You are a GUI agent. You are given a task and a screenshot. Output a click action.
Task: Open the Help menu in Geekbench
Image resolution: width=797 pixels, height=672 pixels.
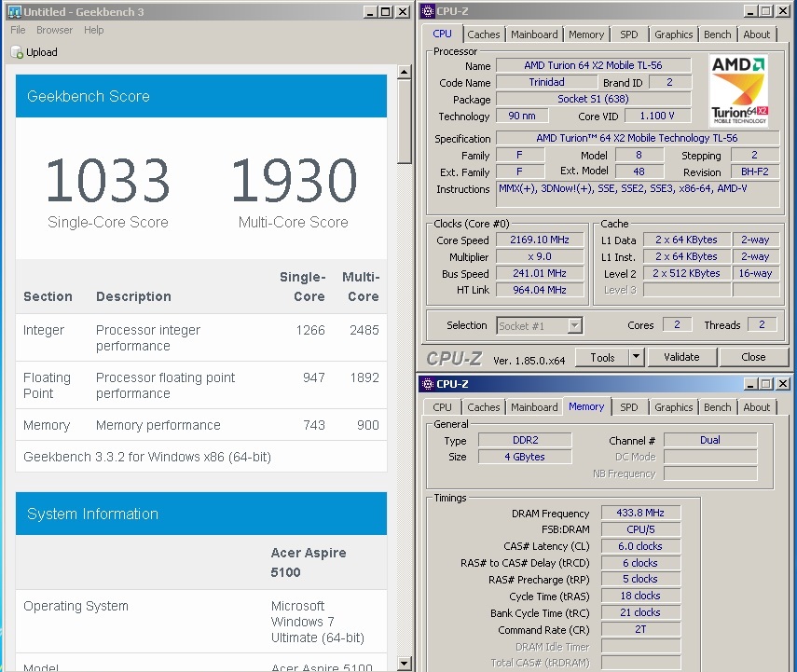93,30
